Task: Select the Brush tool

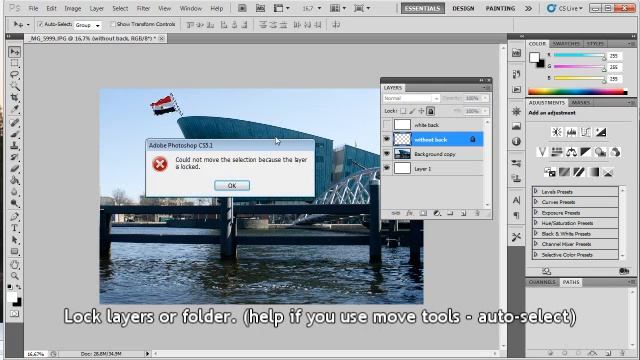Action: coord(15,134)
